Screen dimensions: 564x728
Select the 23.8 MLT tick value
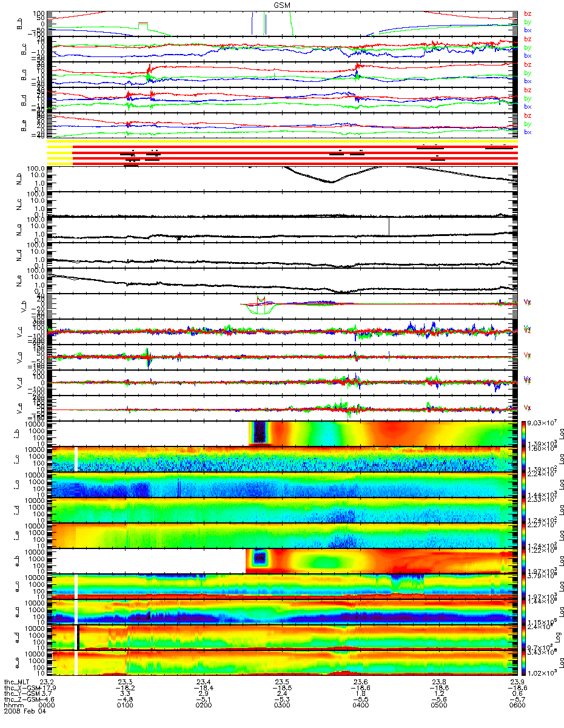(x=438, y=681)
